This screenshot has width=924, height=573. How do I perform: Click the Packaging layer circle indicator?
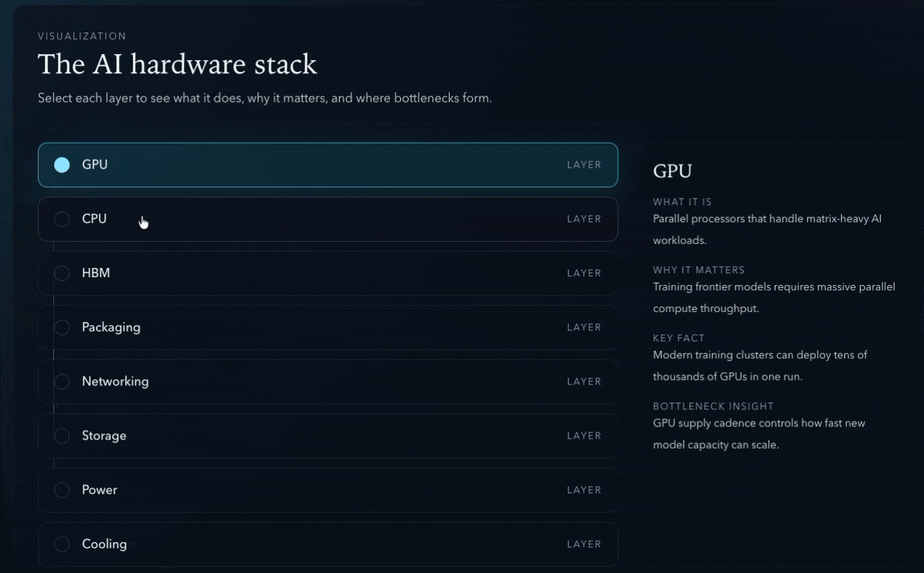pos(62,327)
